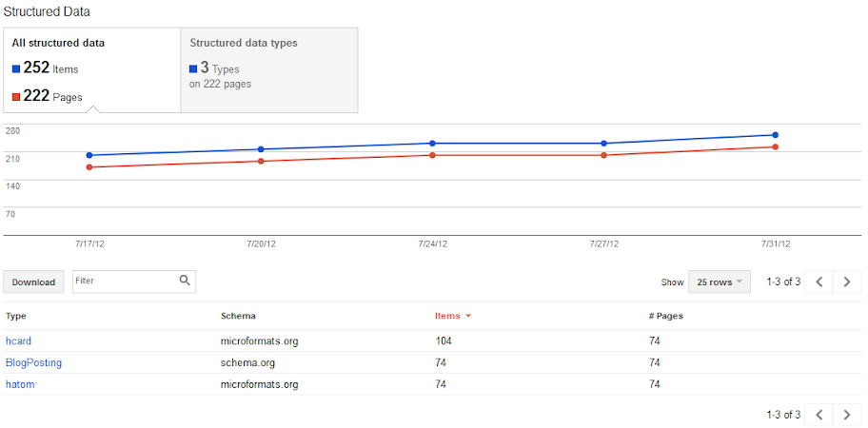The height and width of the screenshot is (428, 868).
Task: Click the blue data point for 7/31/12
Action: tap(776, 135)
